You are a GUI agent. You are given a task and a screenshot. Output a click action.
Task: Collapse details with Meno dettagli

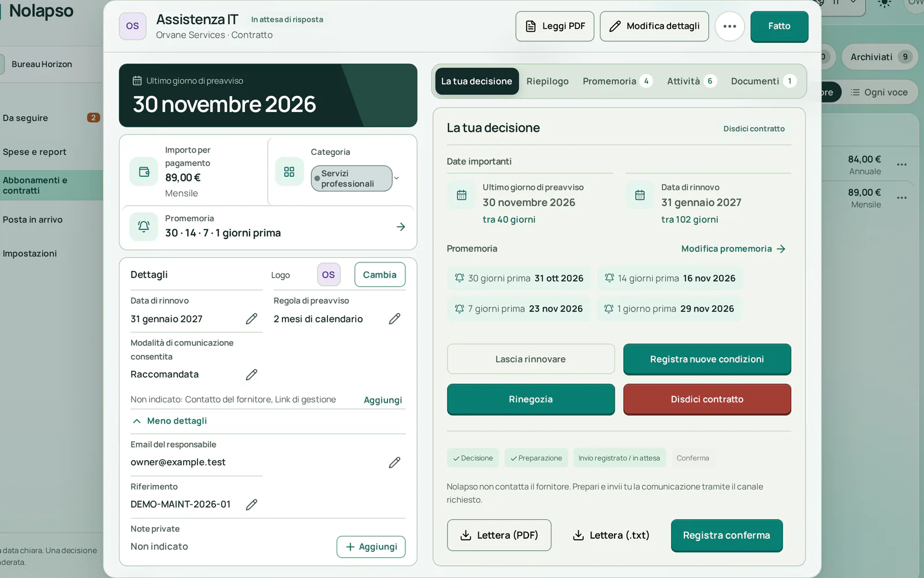[170, 421]
